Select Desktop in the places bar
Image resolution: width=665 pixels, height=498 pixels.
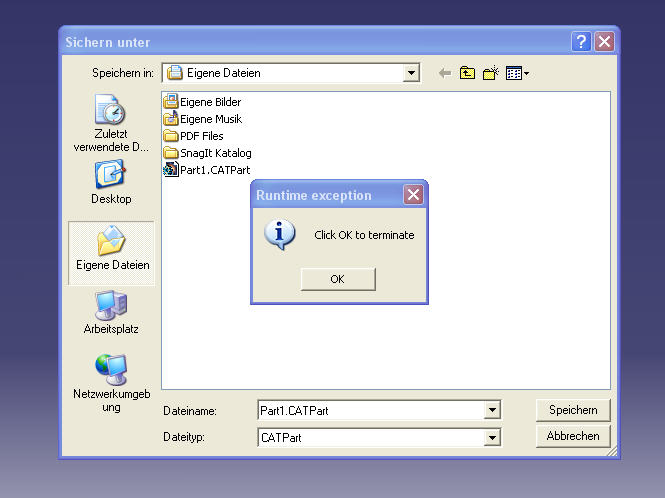tap(111, 182)
